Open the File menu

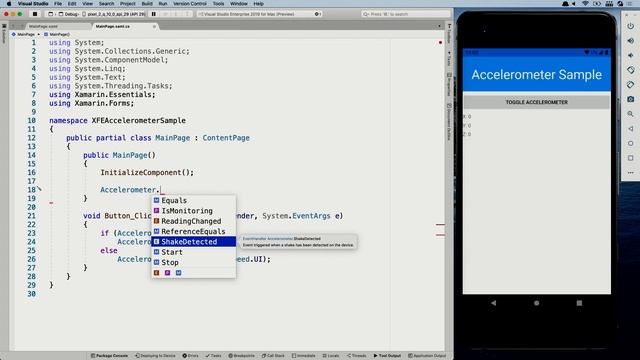(58, 4)
